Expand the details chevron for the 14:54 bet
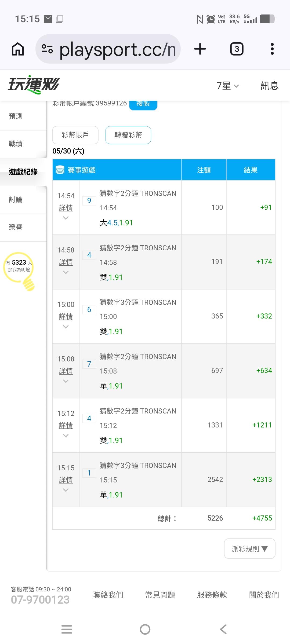The height and width of the screenshot is (644, 290). pyautogui.click(x=66, y=218)
